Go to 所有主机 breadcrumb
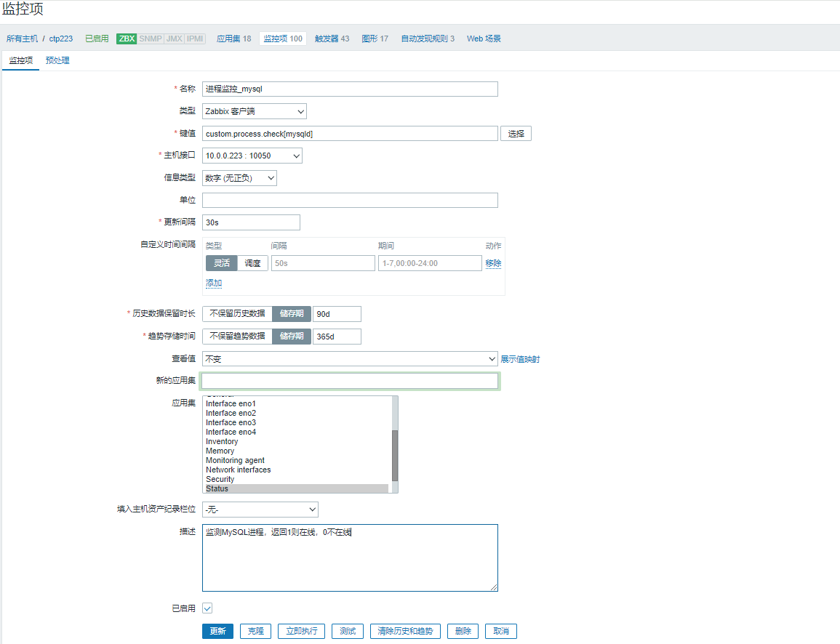The height and width of the screenshot is (644, 840). pyautogui.click(x=22, y=39)
